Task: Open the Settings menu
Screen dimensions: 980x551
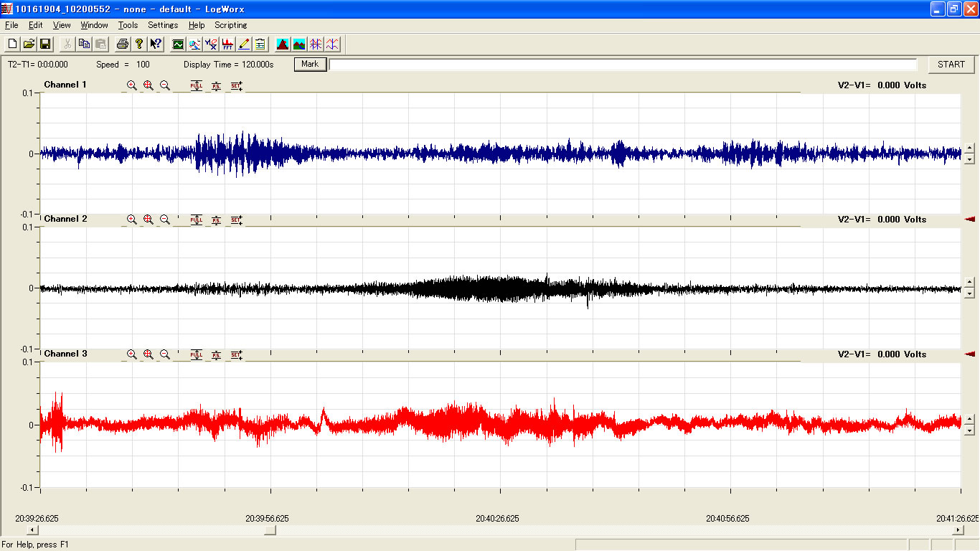Action: pyautogui.click(x=163, y=25)
